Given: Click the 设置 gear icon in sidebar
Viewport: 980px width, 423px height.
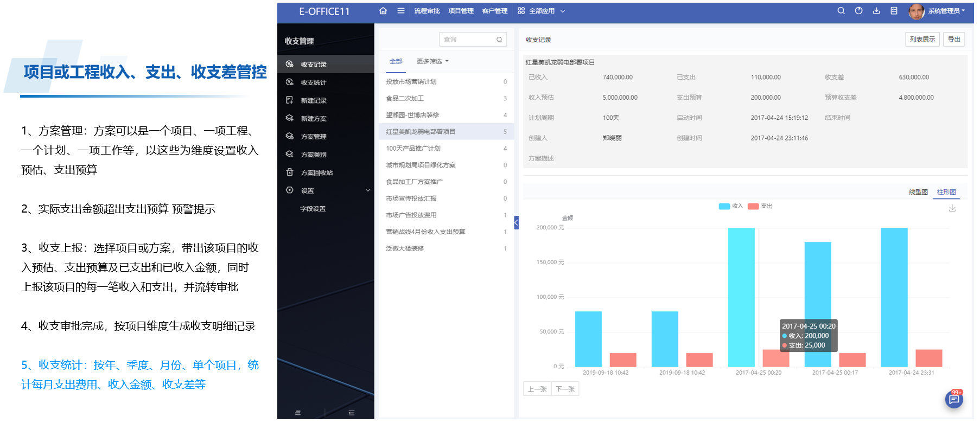Looking at the screenshot, I should coord(290,190).
